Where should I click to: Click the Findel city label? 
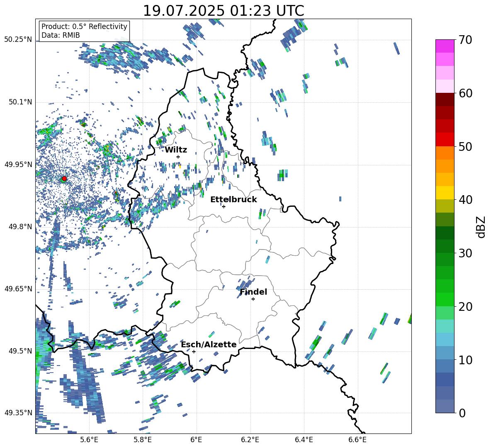pyautogui.click(x=253, y=292)
